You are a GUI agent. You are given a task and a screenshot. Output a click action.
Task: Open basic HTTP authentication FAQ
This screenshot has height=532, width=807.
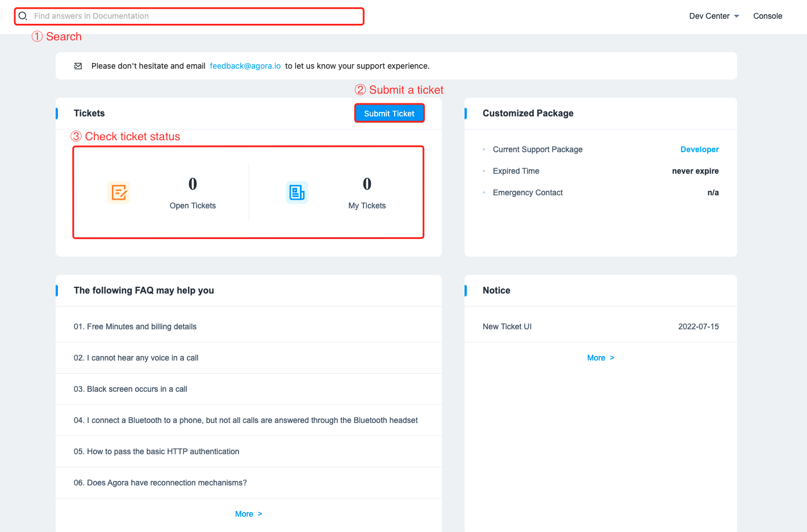pos(157,451)
